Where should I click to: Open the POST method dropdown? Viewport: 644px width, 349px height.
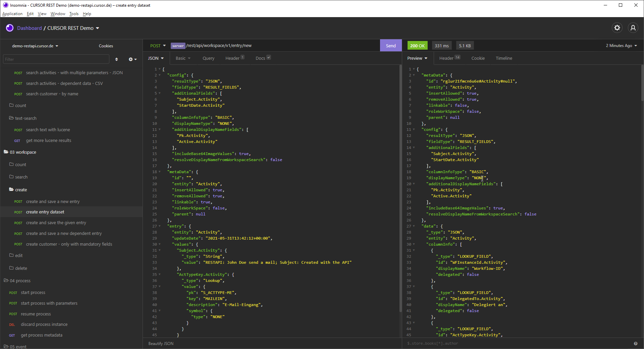pos(158,46)
